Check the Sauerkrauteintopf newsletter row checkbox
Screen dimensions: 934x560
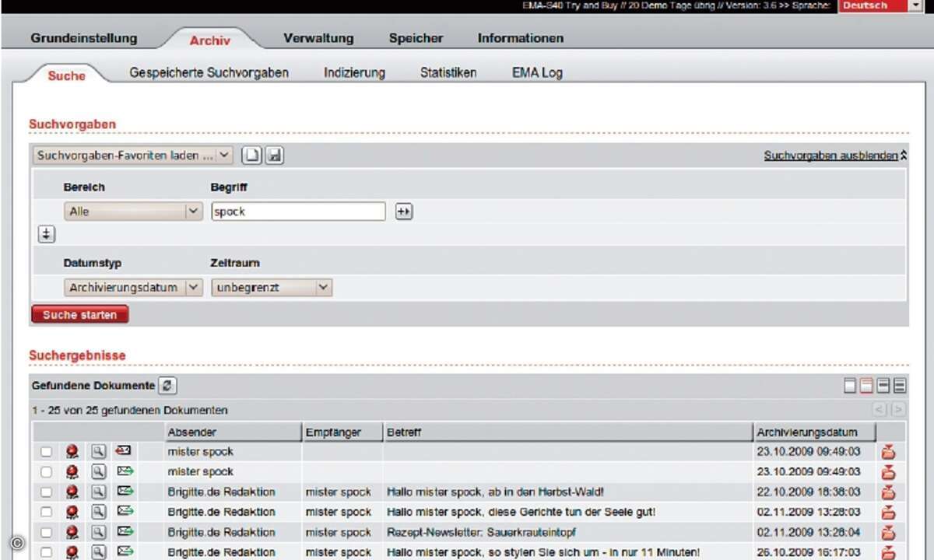tap(47, 533)
